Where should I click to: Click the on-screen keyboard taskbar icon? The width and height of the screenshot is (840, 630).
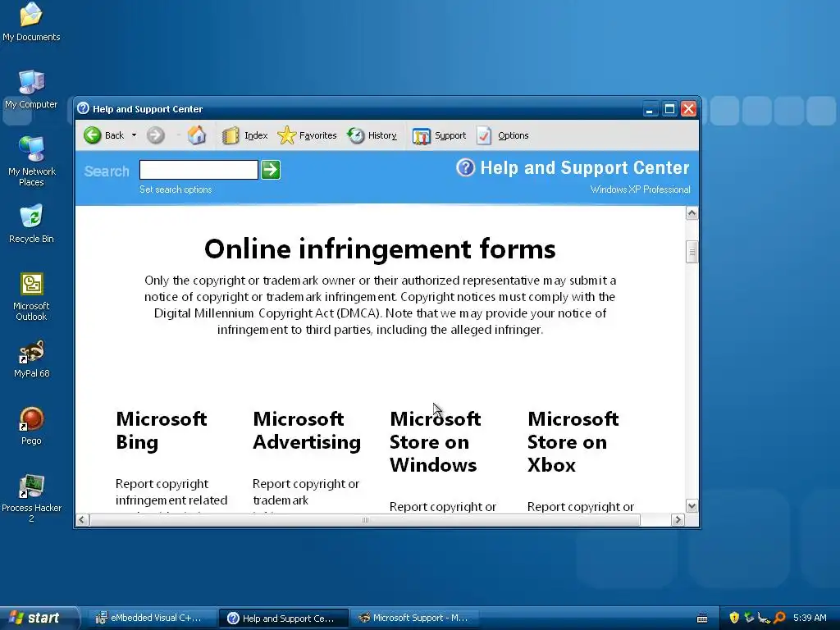click(x=702, y=619)
